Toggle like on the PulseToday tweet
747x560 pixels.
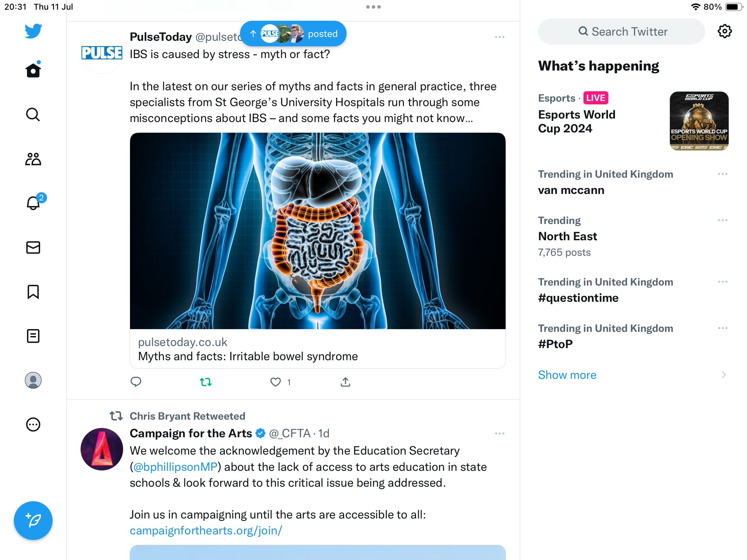point(276,382)
